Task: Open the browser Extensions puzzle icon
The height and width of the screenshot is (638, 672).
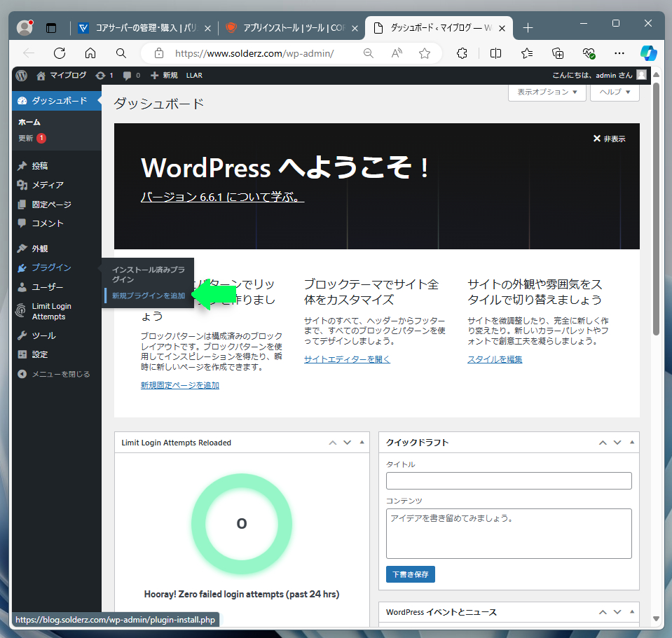Action: (x=462, y=53)
